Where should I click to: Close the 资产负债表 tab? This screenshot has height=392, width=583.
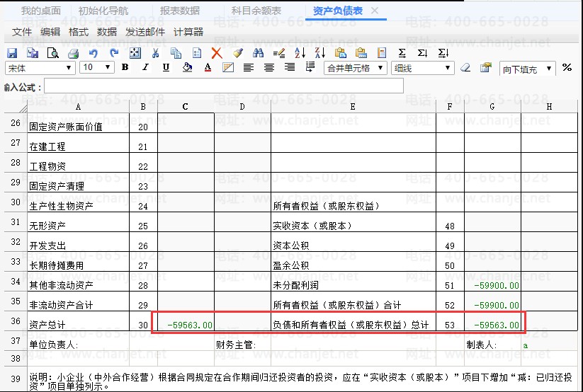(375, 11)
